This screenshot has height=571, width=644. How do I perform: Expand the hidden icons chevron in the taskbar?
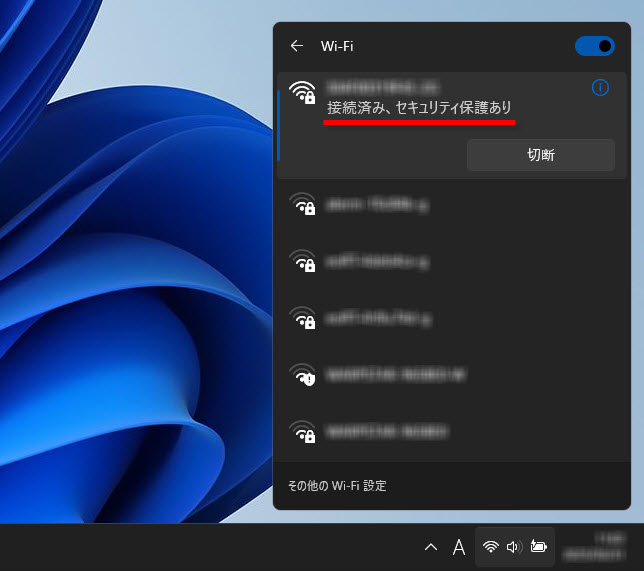pyautogui.click(x=431, y=547)
